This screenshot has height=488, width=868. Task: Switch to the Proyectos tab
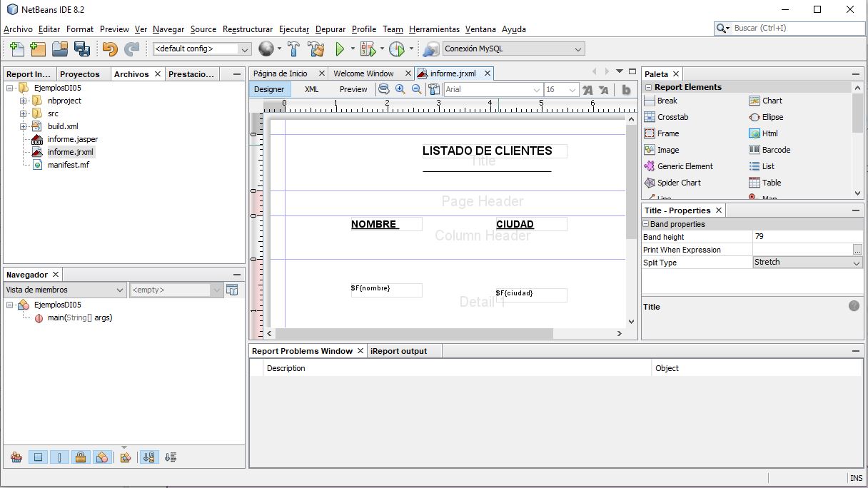pyautogui.click(x=80, y=74)
